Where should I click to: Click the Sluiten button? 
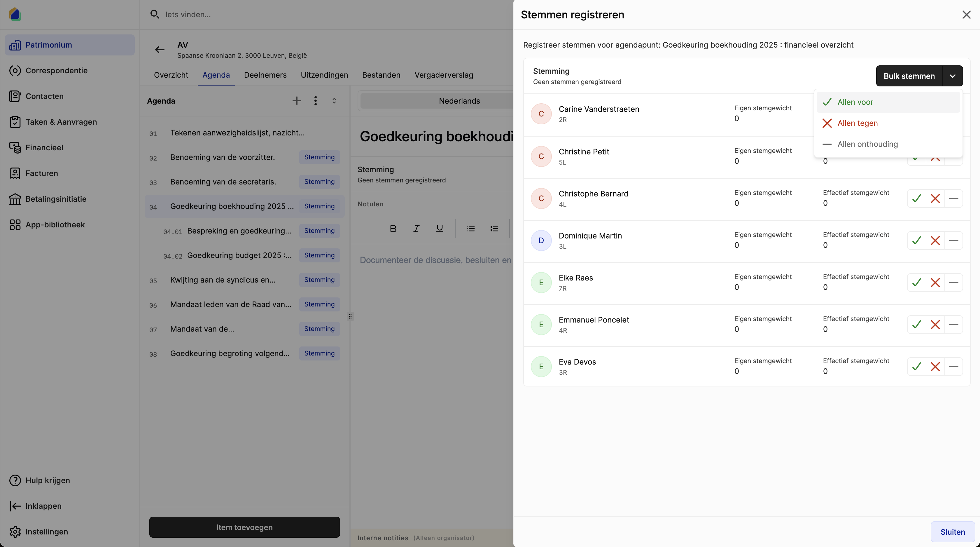[x=953, y=532]
